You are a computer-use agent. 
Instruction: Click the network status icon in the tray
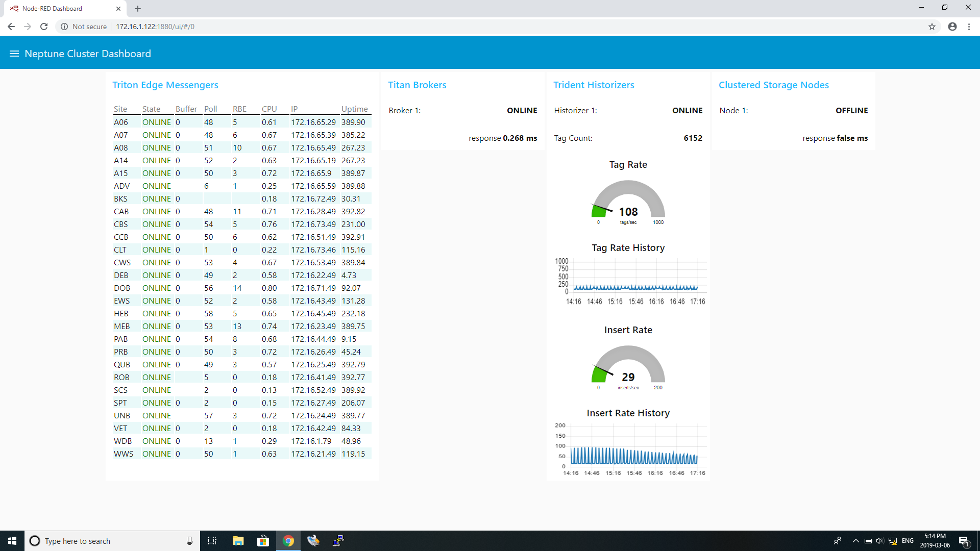coord(893,541)
